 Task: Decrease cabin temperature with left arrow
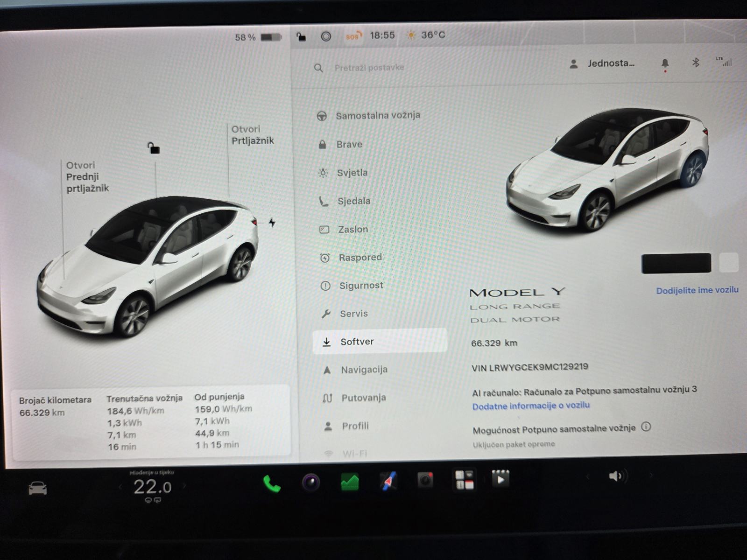(x=120, y=487)
